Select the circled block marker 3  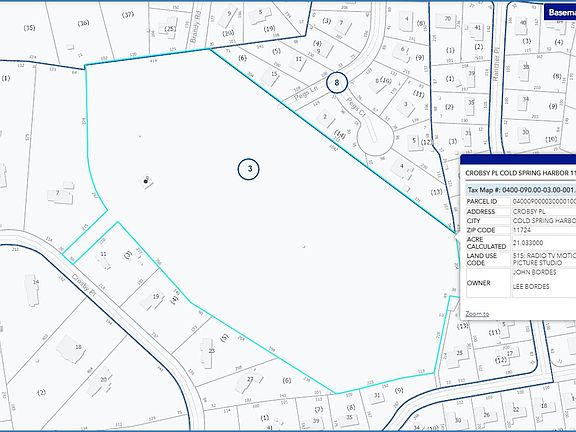coord(249,169)
